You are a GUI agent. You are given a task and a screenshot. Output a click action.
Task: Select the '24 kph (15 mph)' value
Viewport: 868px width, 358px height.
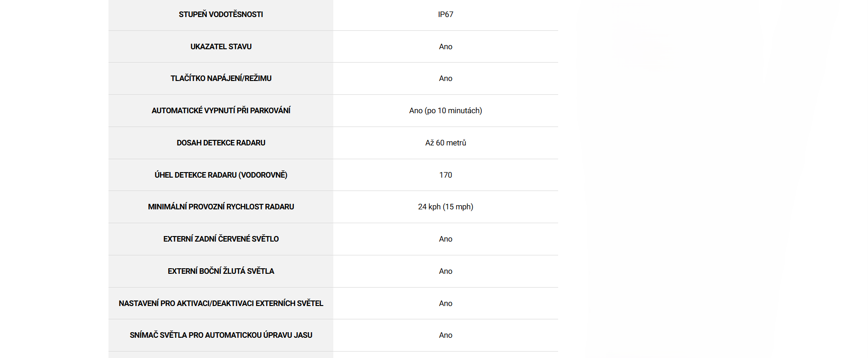[445, 207]
